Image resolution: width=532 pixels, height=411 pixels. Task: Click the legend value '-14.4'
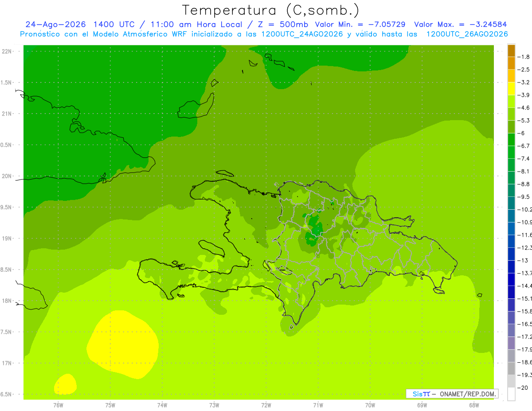pyautogui.click(x=524, y=286)
